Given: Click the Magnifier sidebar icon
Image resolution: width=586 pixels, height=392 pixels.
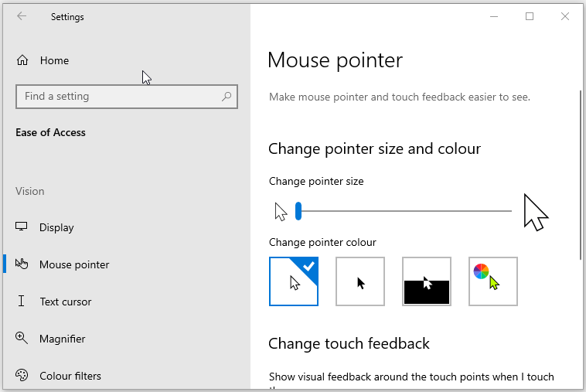Looking at the screenshot, I should (x=22, y=339).
